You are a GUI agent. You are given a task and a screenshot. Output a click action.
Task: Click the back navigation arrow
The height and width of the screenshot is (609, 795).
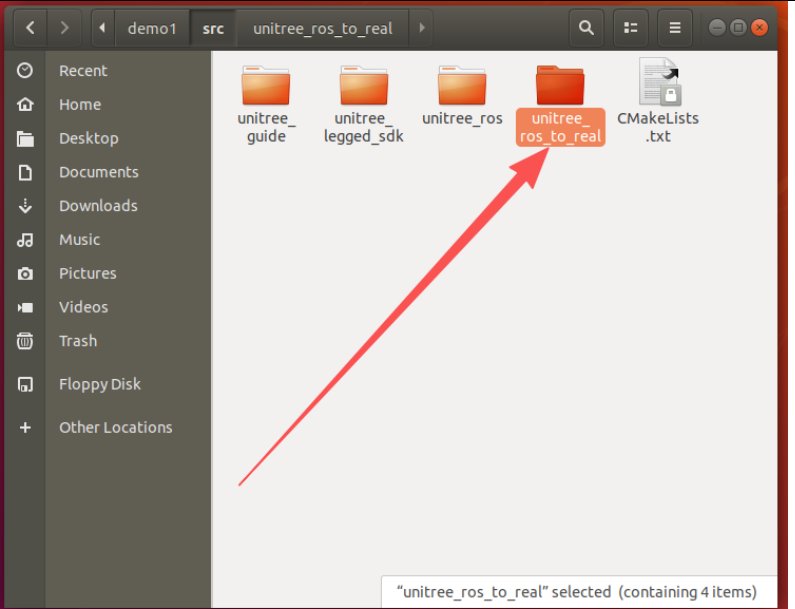[x=30, y=28]
